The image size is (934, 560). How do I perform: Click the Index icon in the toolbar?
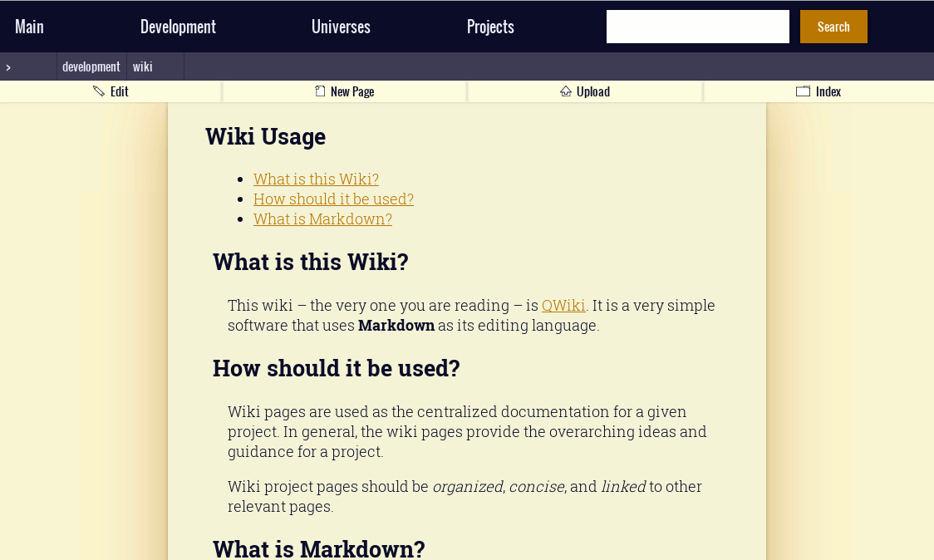point(803,91)
